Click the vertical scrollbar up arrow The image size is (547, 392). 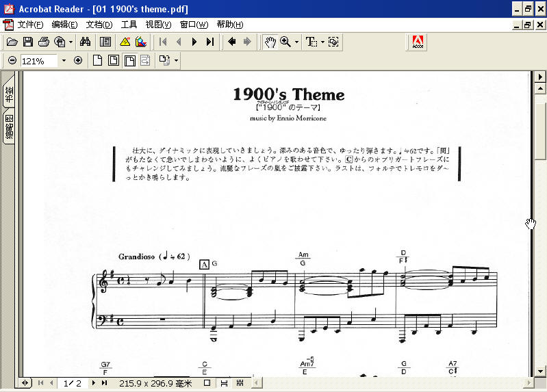pyautogui.click(x=540, y=88)
